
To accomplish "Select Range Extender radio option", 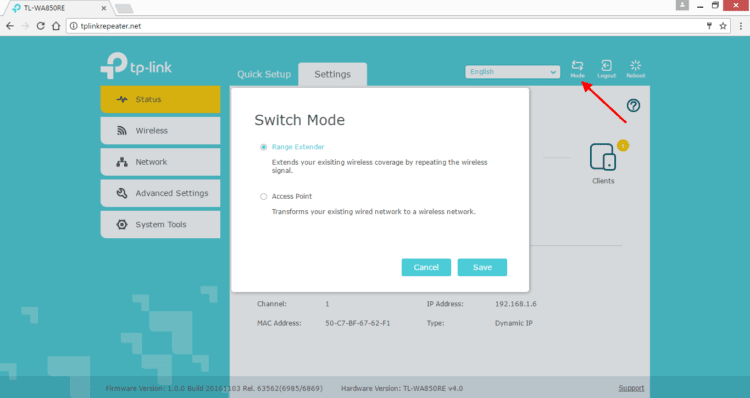I will (264, 147).
